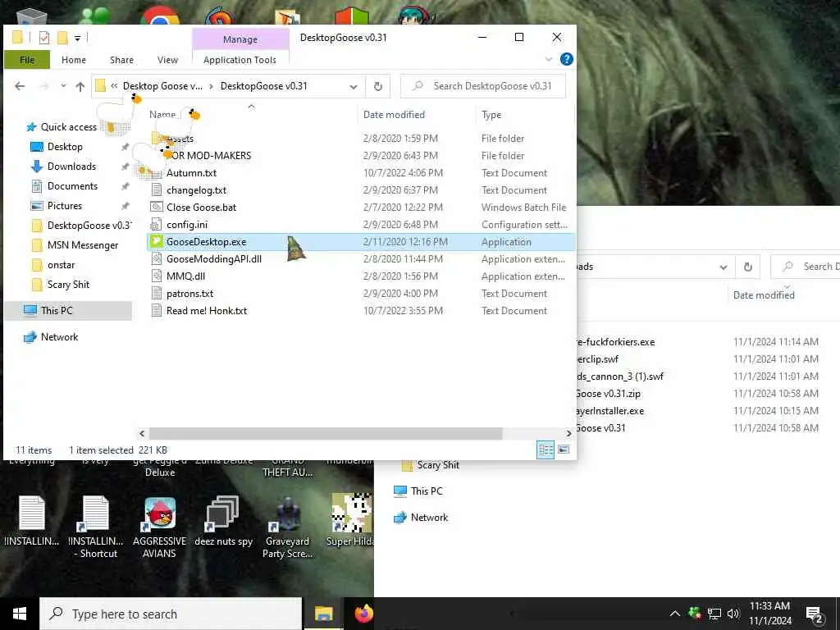840x630 pixels.
Task: Open Quick Access Toolbar customize dropdown
Action: pos(78,38)
